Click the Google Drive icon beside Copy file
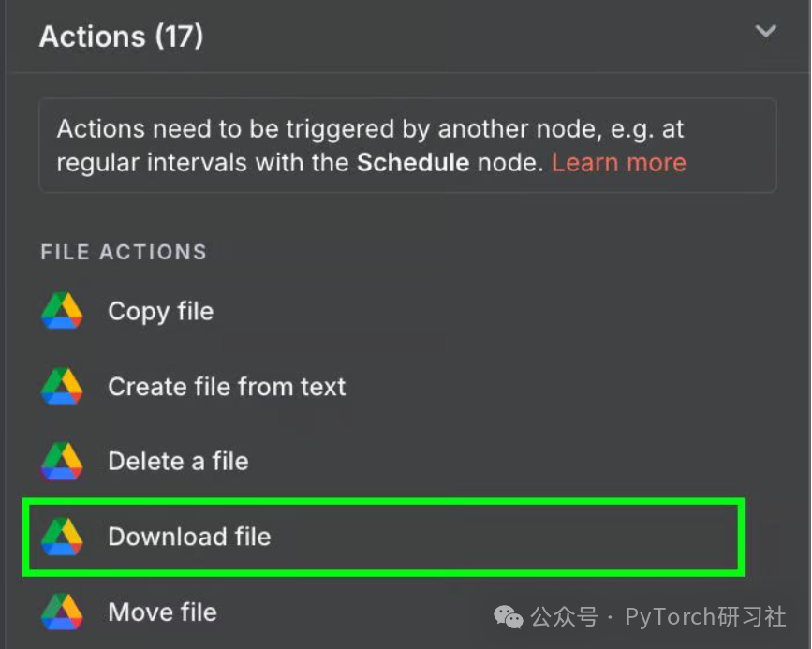 [x=62, y=311]
